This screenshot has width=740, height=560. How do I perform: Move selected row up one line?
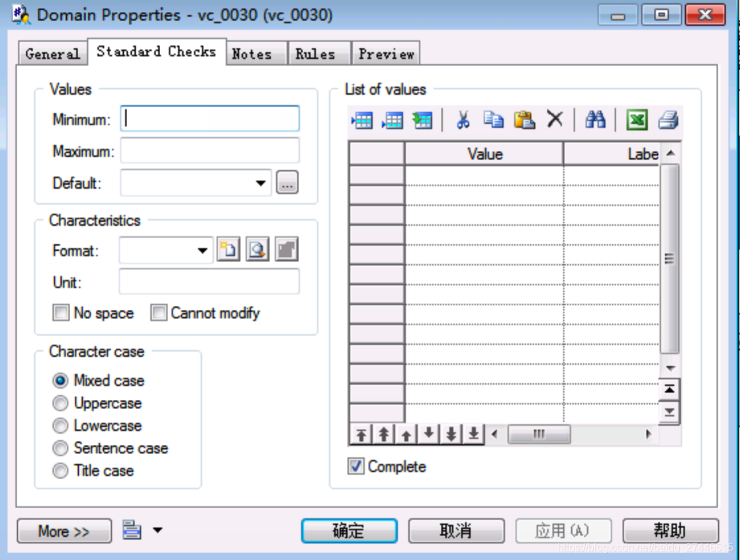(406, 434)
